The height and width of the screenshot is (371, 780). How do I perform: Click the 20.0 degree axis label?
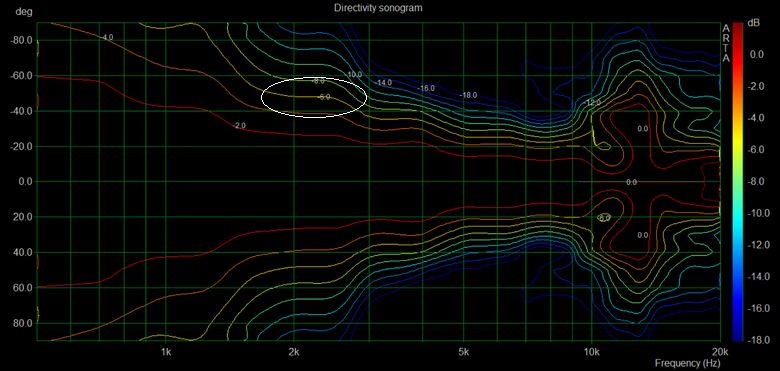[x=22, y=217]
